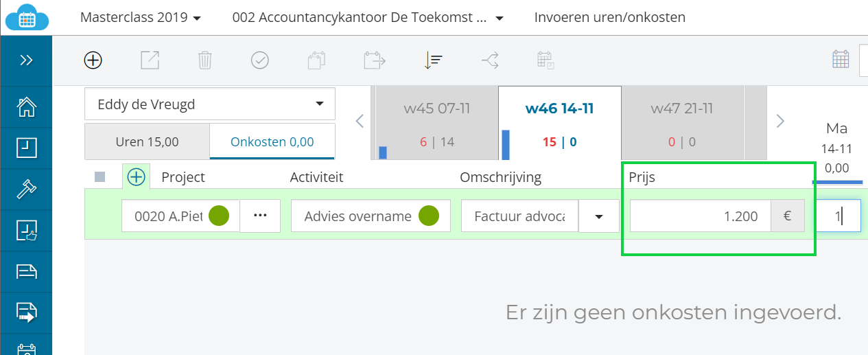Click the gavel icon in sidebar
The height and width of the screenshot is (355, 868).
coord(26,188)
